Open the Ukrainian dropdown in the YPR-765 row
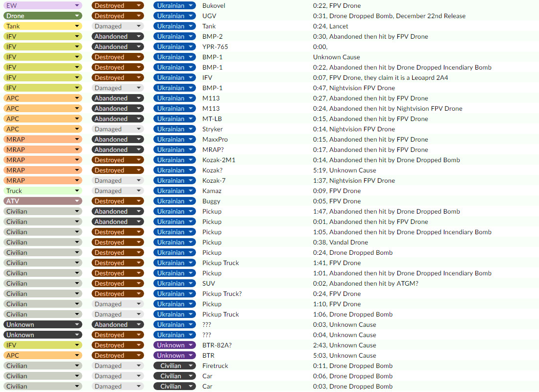539x392 pixels. (174, 47)
